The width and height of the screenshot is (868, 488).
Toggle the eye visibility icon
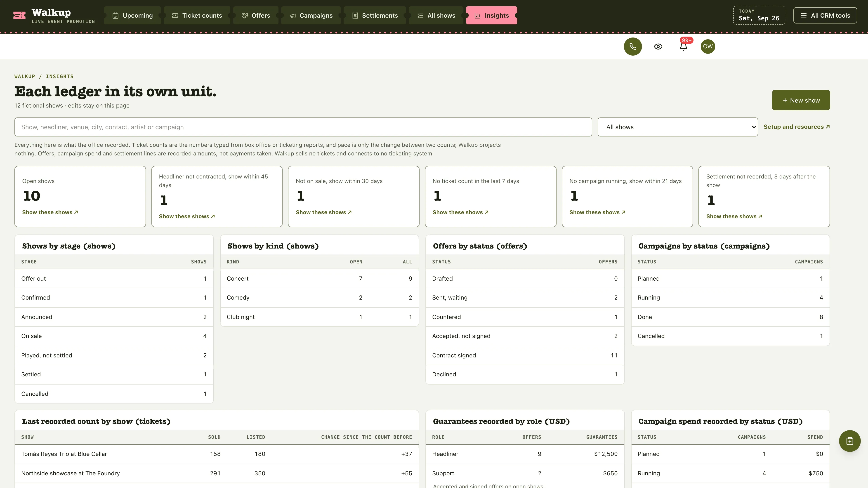point(658,47)
